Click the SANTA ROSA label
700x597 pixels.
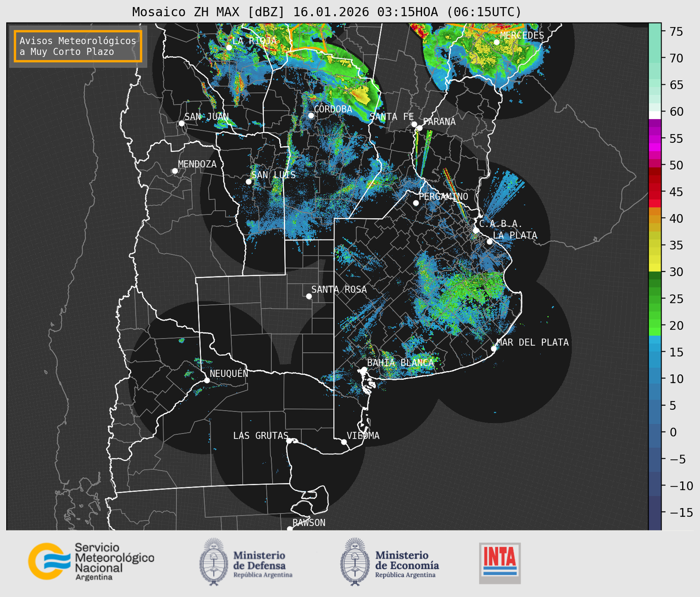[x=339, y=289]
